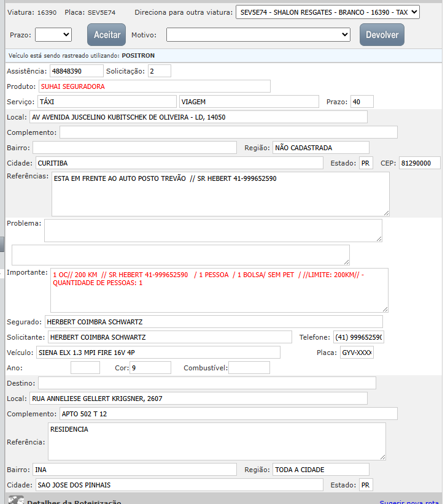Image resolution: width=445 pixels, height=504 pixels.
Task: Click the Cidade field showing CURITIBA
Action: (179, 163)
